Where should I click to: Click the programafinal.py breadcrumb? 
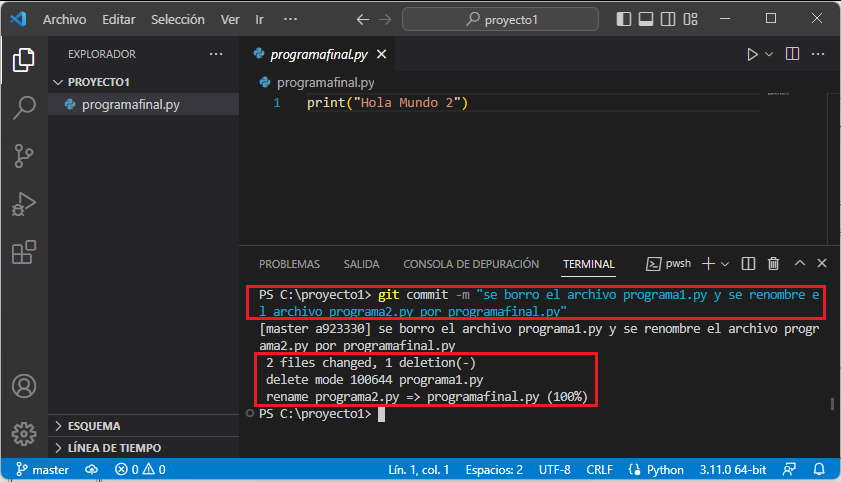(326, 83)
